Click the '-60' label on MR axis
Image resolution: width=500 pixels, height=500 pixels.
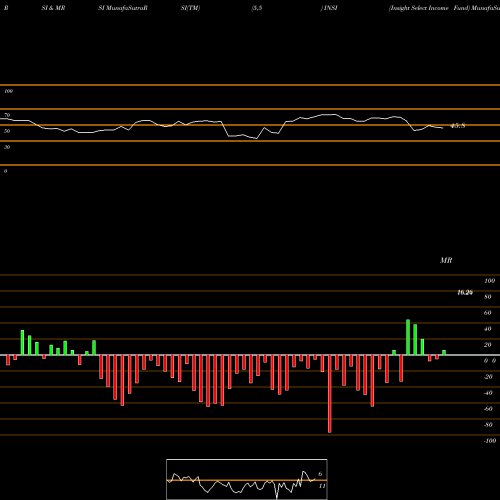pos(488,409)
